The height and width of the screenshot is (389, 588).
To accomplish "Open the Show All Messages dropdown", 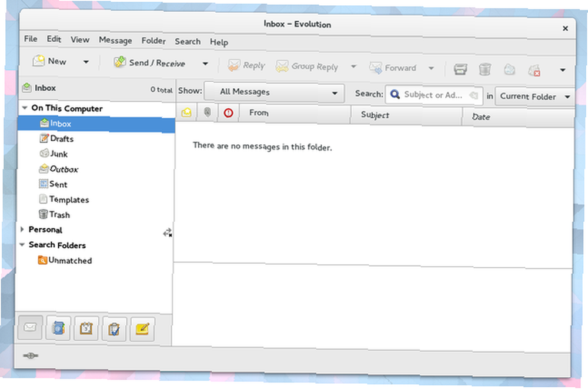I will click(x=274, y=92).
